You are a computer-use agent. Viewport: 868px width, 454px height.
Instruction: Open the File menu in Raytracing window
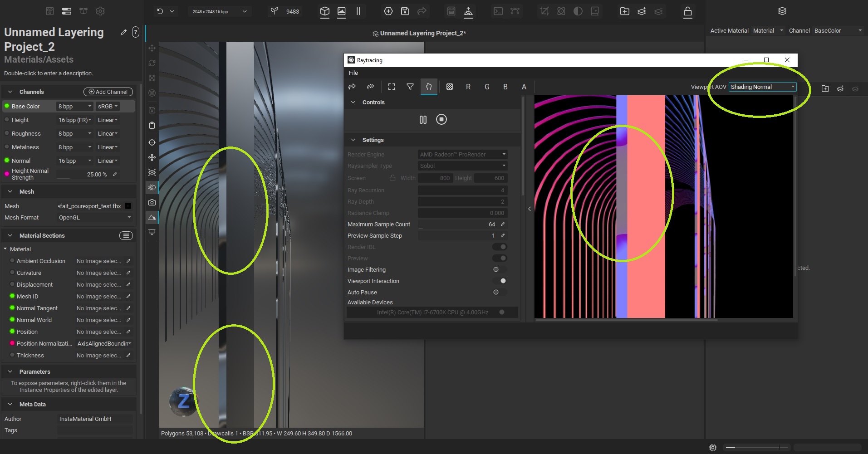pos(353,73)
